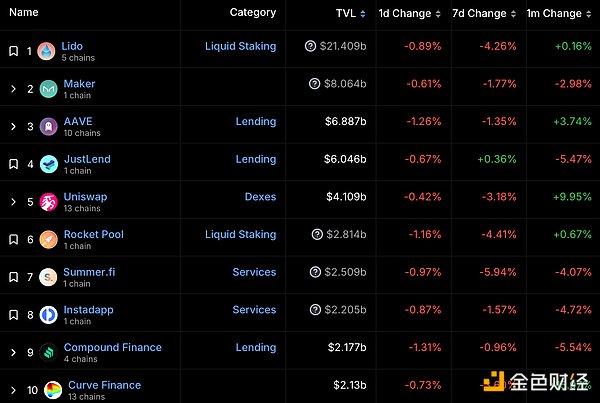Screen dimensions: 600x403
Task: Open the Liquid Staking category for Rocket Pool
Action: pos(240,234)
